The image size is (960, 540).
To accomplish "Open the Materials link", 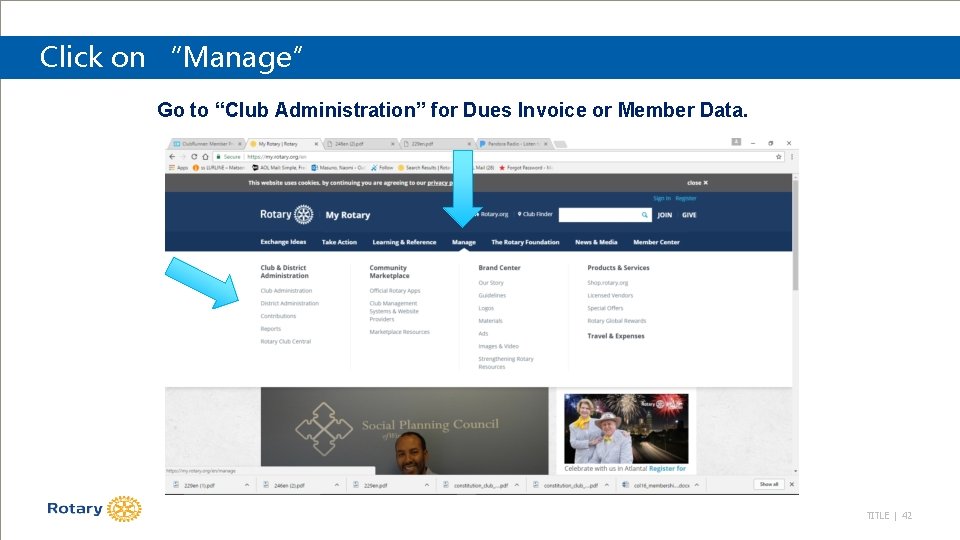I will click(x=490, y=321).
